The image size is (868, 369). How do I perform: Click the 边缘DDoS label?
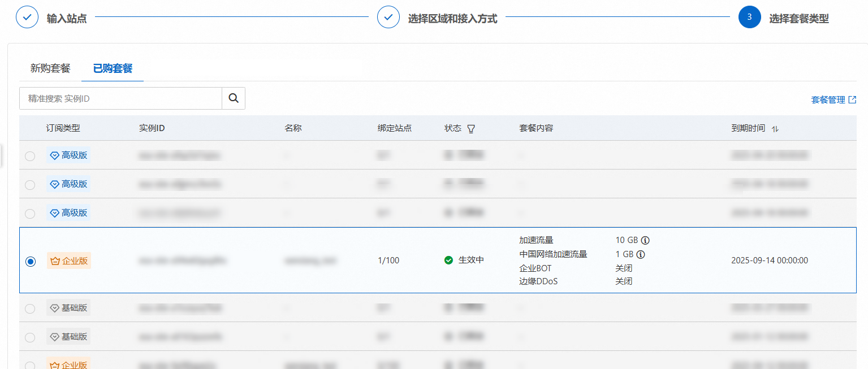coord(538,281)
